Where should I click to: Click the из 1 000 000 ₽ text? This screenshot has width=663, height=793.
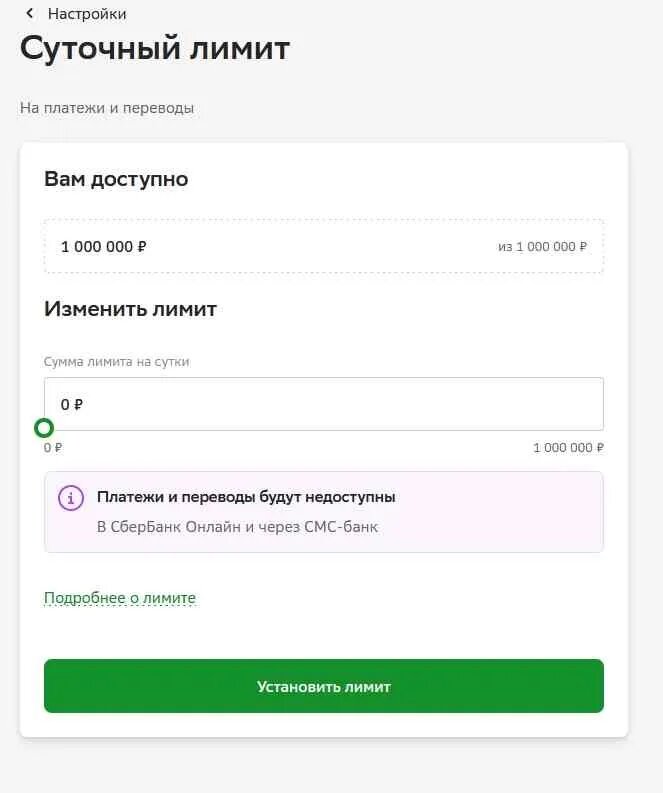[x=542, y=247]
